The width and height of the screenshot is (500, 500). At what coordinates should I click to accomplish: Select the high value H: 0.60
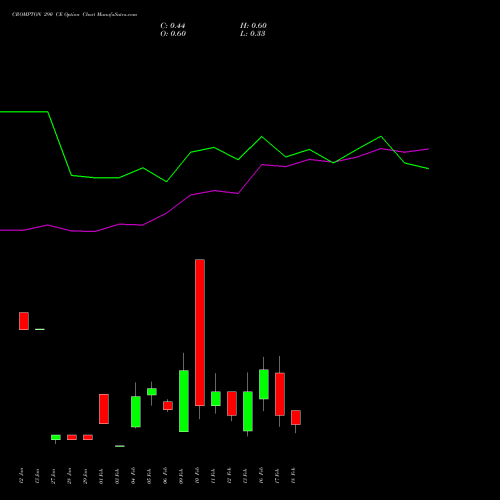pyautogui.click(x=253, y=26)
